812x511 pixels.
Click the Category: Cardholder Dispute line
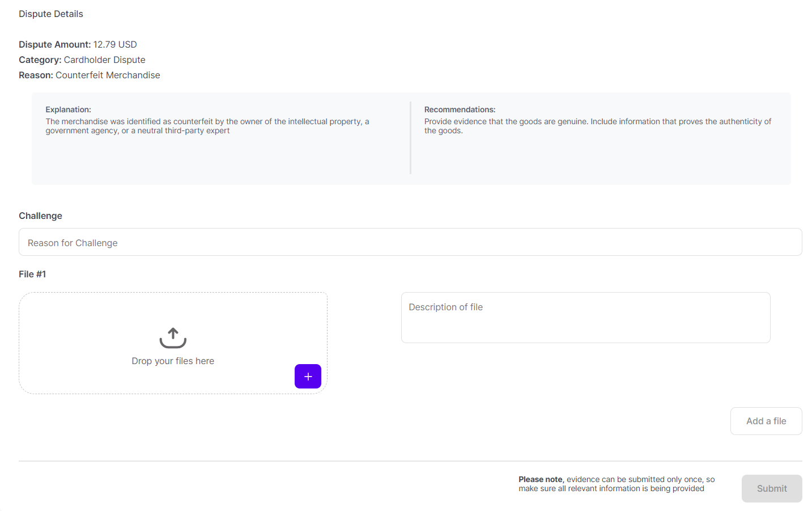(82, 60)
